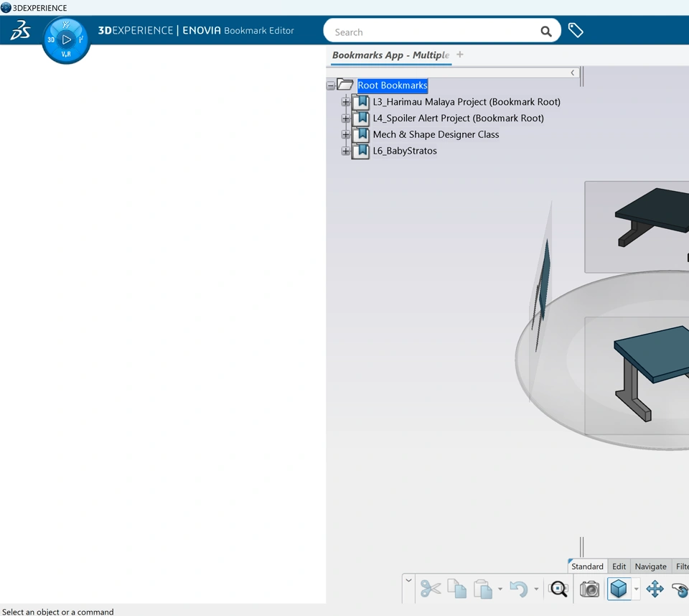Open the Undo history dropdown arrow

[536, 589]
